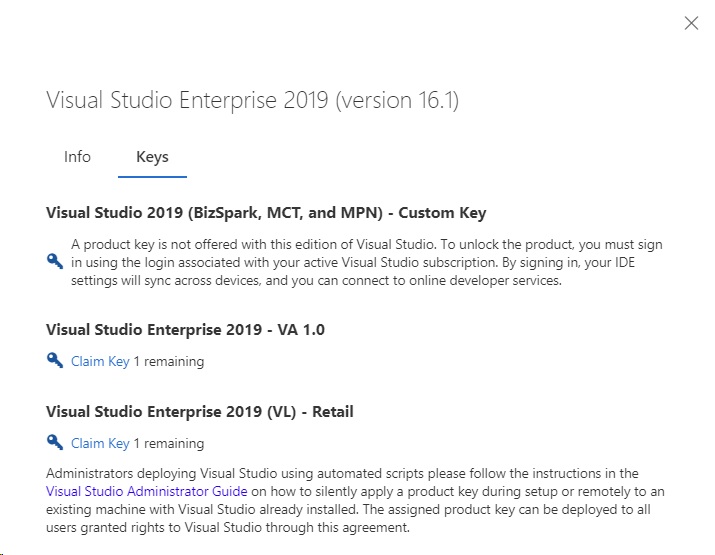Viewport: 715px width, 555px height.
Task: Click key icon under VA 1.0 heading
Action: [x=55, y=361]
